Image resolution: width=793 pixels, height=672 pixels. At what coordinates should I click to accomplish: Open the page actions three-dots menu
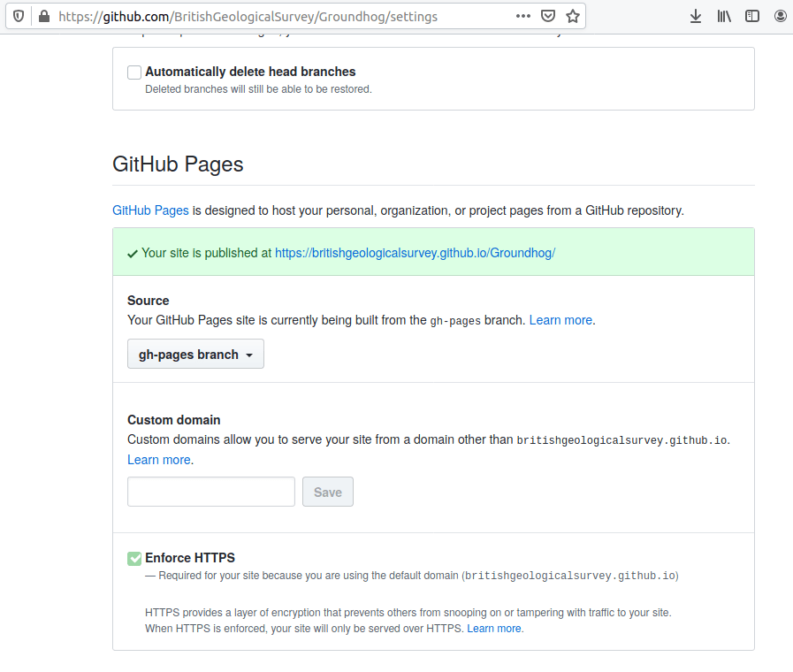[523, 16]
